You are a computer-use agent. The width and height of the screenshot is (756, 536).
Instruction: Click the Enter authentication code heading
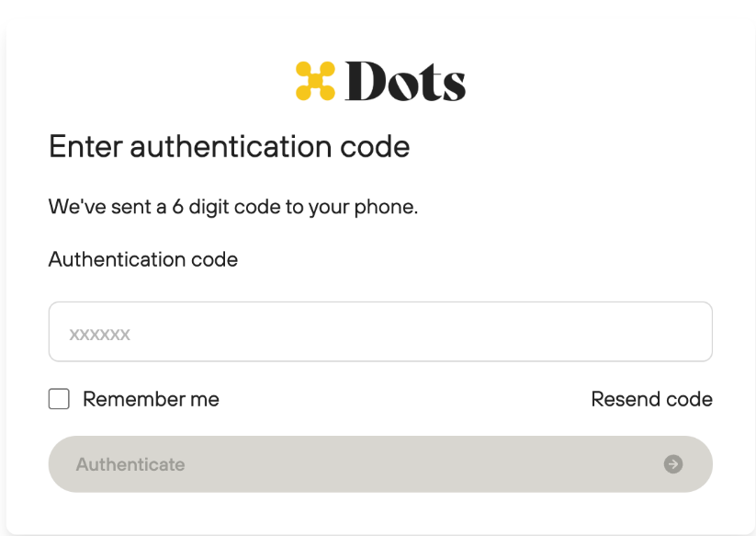click(x=230, y=146)
